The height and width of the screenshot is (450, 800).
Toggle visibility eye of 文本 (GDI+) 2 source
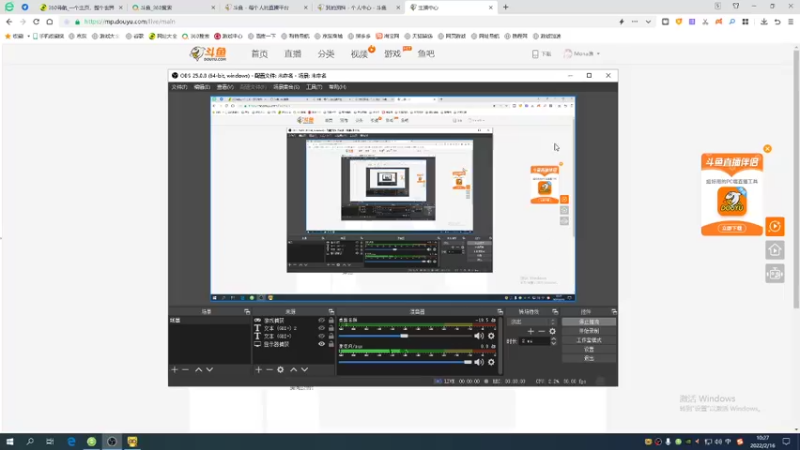click(x=321, y=328)
